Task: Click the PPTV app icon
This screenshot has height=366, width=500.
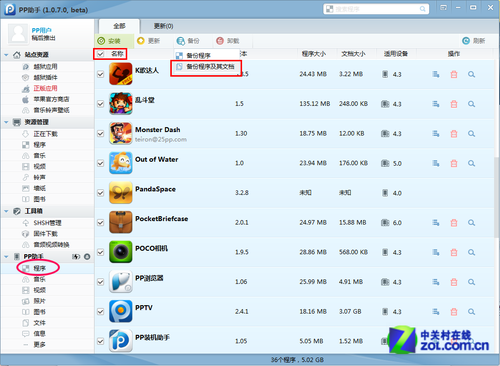Action: tap(121, 311)
